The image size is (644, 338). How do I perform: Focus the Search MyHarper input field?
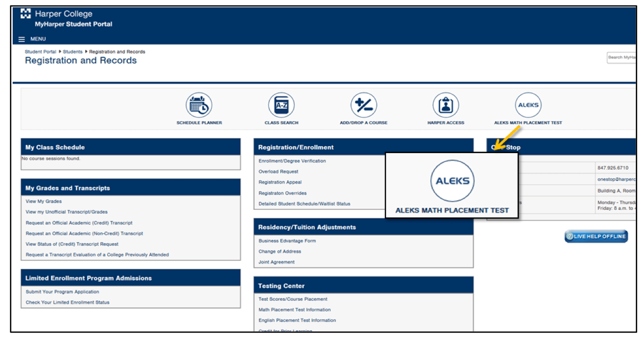(621, 58)
